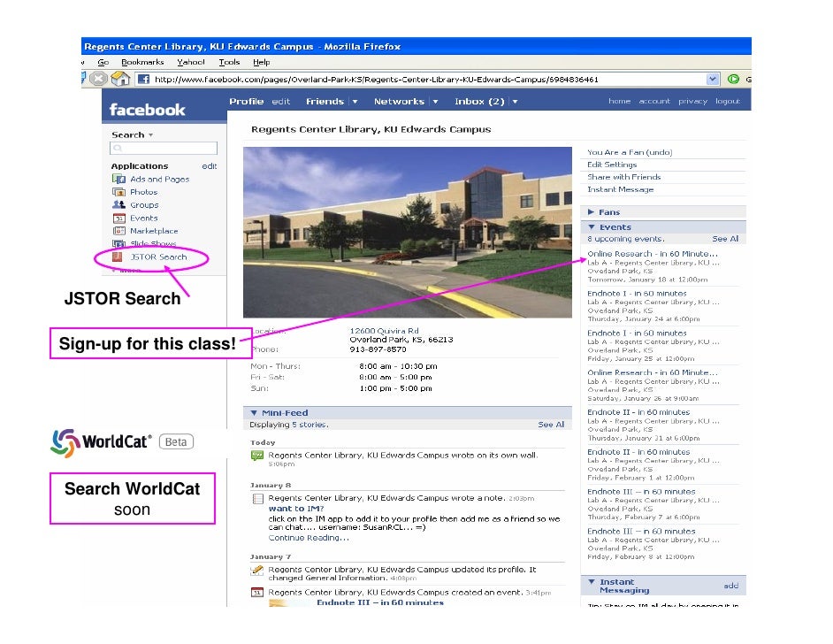
Task: Click the wall post icon under Today
Action: coord(257,456)
